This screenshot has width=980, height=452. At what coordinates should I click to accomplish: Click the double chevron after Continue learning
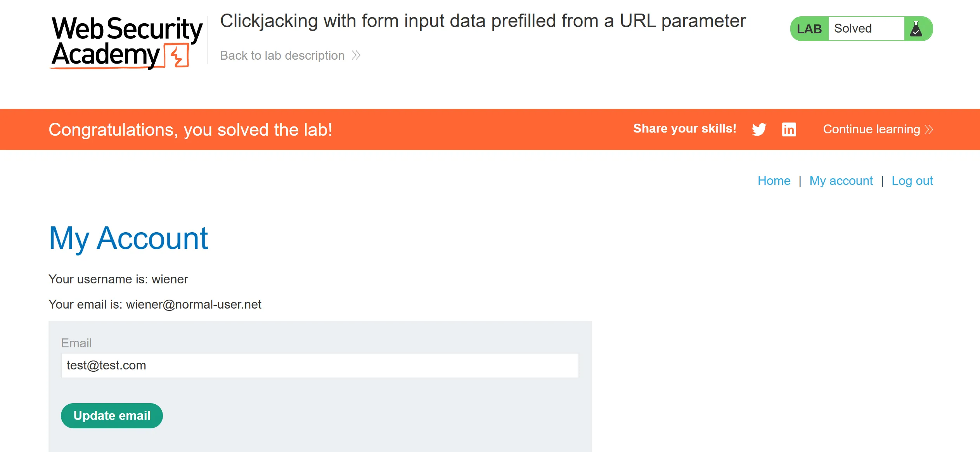(x=929, y=129)
